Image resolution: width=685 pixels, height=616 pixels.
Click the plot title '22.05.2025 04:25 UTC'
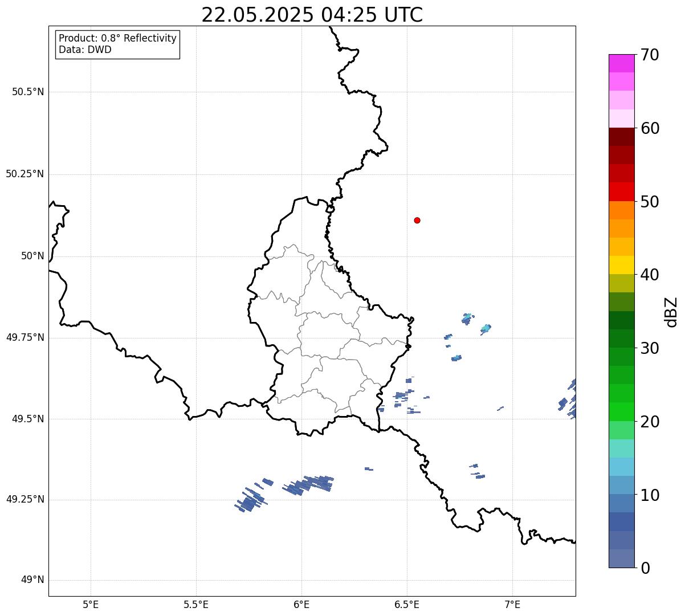(x=312, y=15)
